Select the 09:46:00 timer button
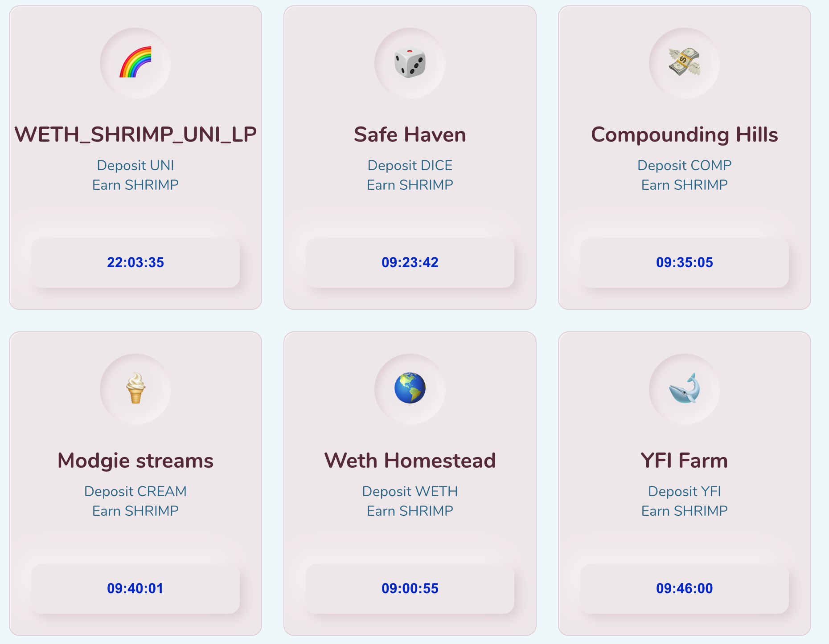Viewport: 829px width, 644px height. pyautogui.click(x=685, y=588)
